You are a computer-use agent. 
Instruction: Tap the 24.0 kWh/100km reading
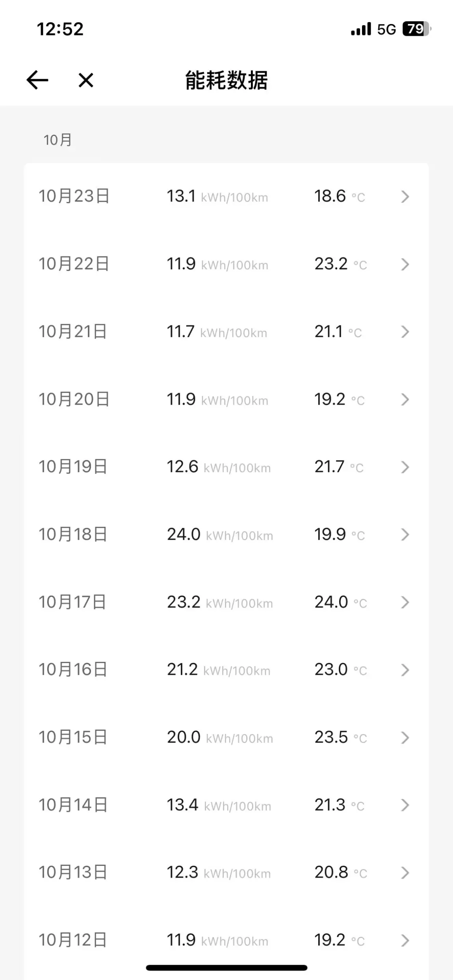pyautogui.click(x=220, y=535)
